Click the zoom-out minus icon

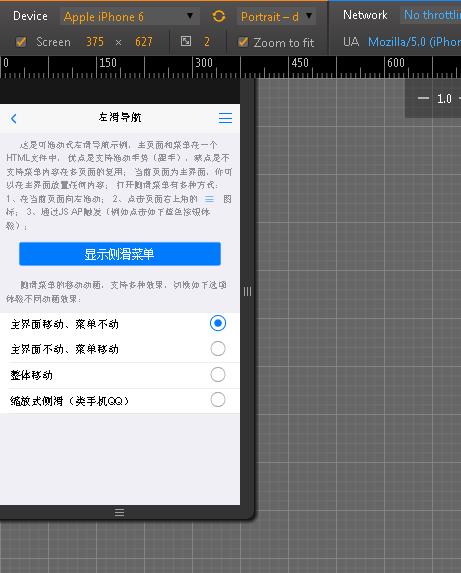[x=423, y=98]
